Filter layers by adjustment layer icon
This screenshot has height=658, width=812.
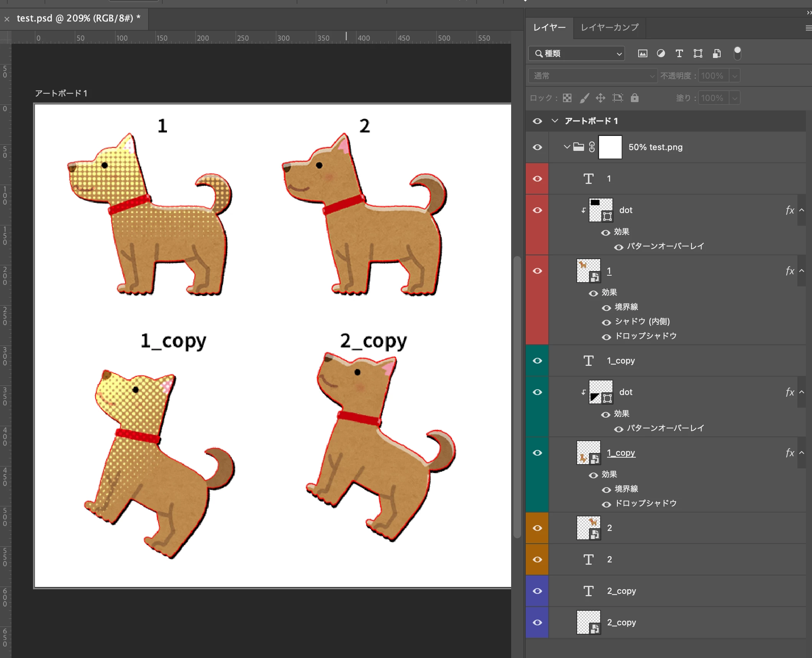point(661,53)
